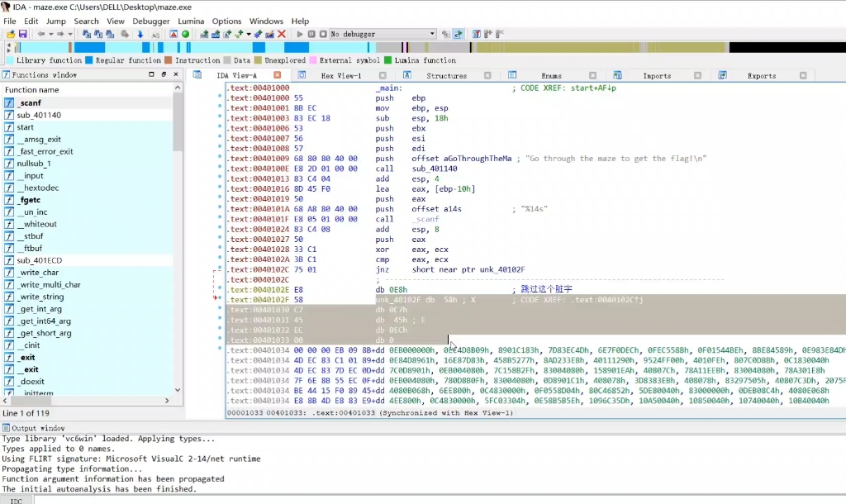846x504 pixels.
Task: Switch to the Structures tab
Action: tap(447, 75)
